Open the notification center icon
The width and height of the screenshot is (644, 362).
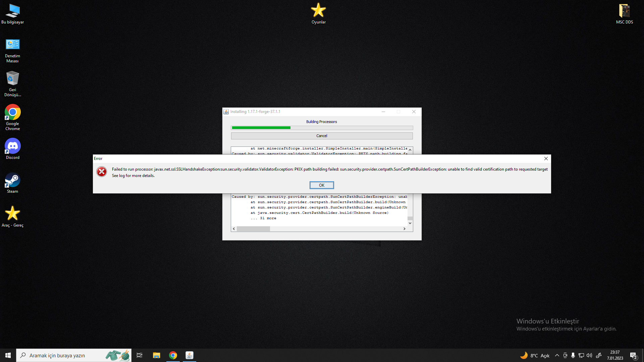[633, 355]
